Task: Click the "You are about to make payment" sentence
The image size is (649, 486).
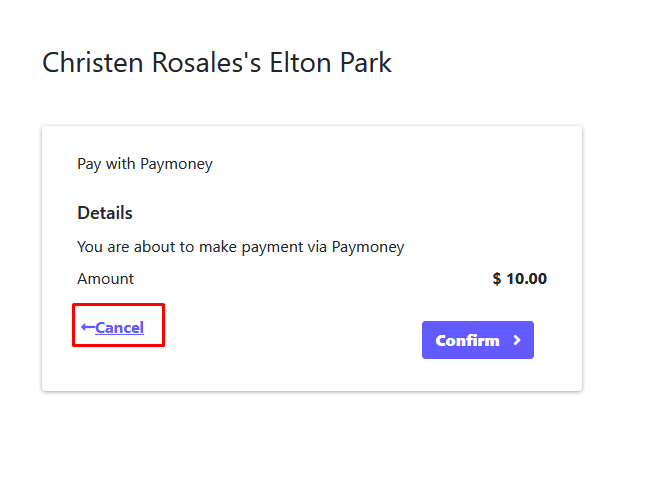Action: pyautogui.click(x=240, y=246)
